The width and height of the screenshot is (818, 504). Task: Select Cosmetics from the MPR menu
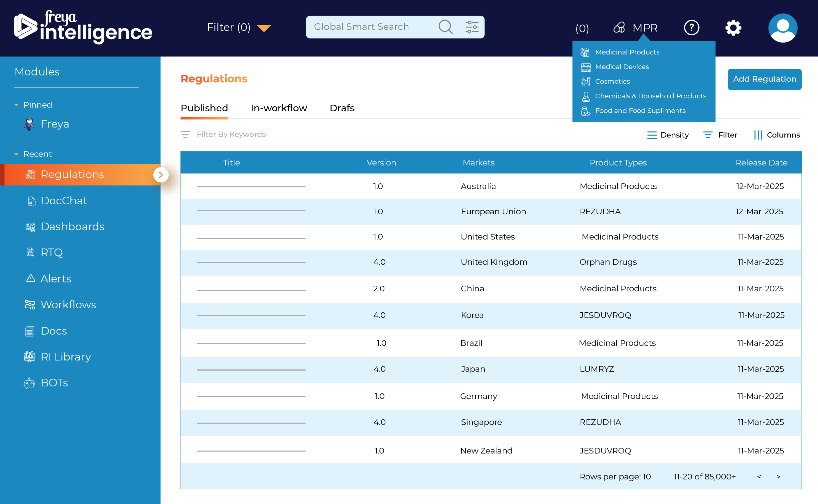point(613,81)
